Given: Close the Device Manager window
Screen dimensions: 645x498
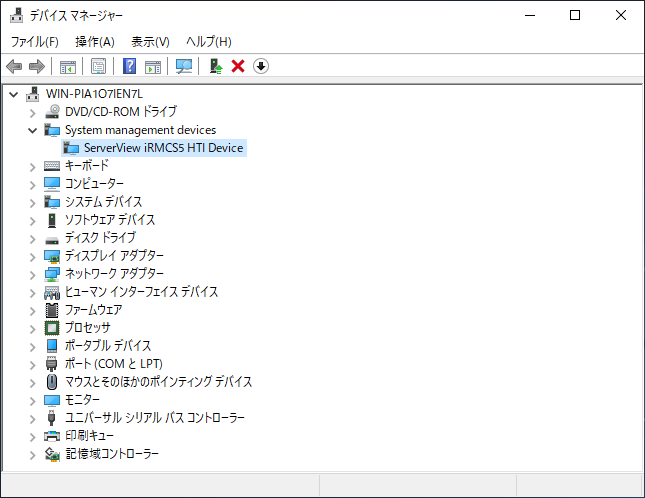Looking at the screenshot, I should pyautogui.click(x=620, y=15).
